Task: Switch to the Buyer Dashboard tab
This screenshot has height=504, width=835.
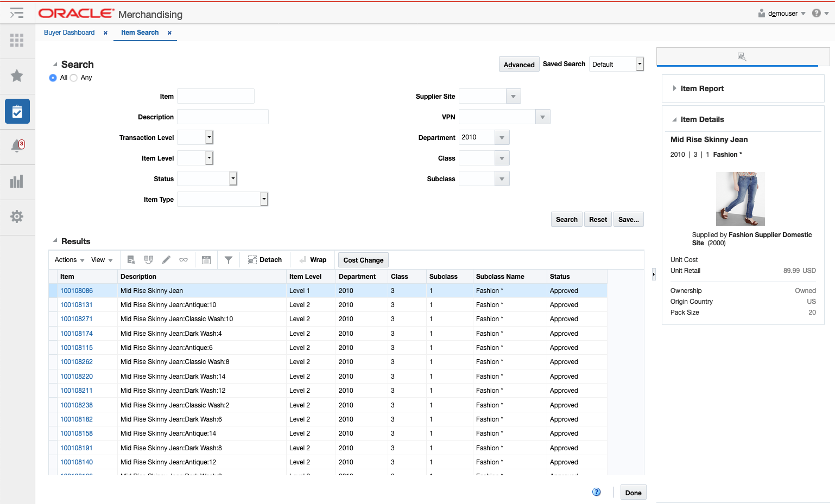Action: point(69,33)
